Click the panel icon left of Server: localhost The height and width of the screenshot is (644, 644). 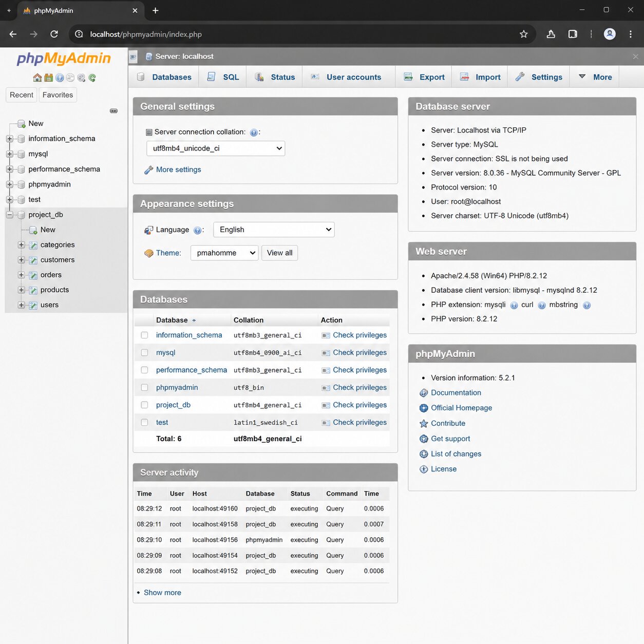pyautogui.click(x=134, y=56)
